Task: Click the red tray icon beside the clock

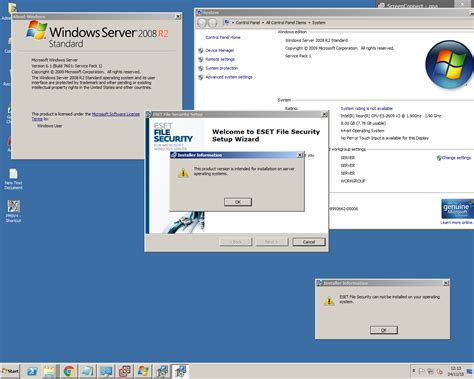Action: tap(440, 371)
